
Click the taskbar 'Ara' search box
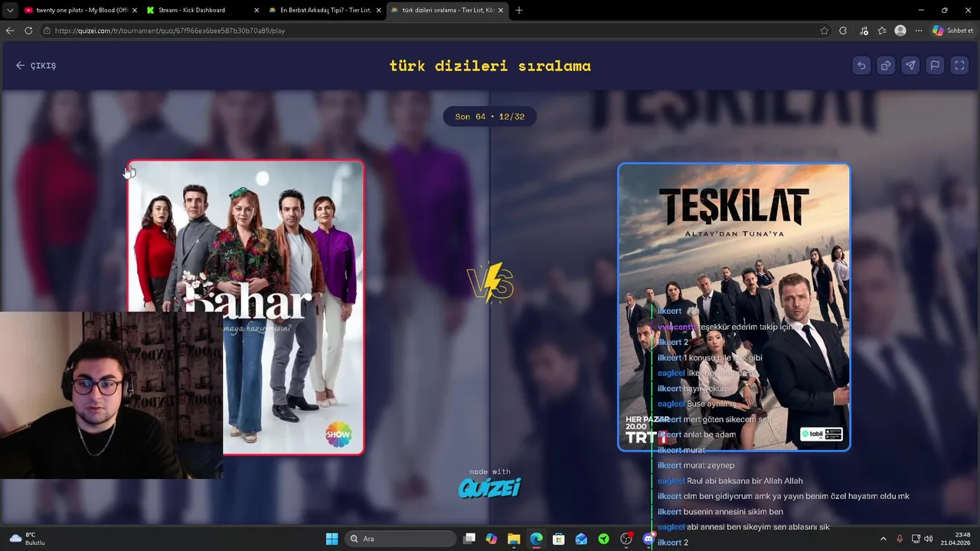399,539
